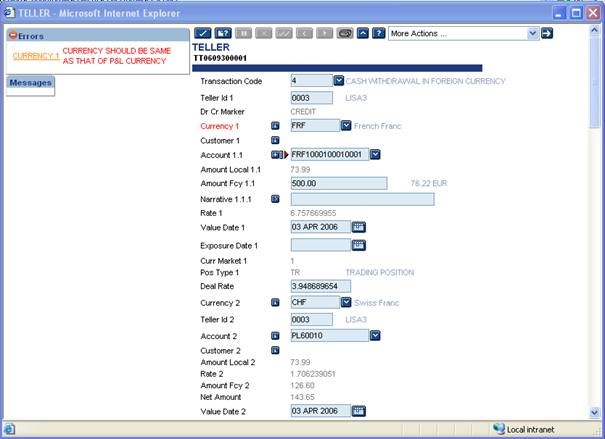Open the Value Date 1 calendar picker
The height and width of the screenshot is (439, 605).
[x=359, y=227]
